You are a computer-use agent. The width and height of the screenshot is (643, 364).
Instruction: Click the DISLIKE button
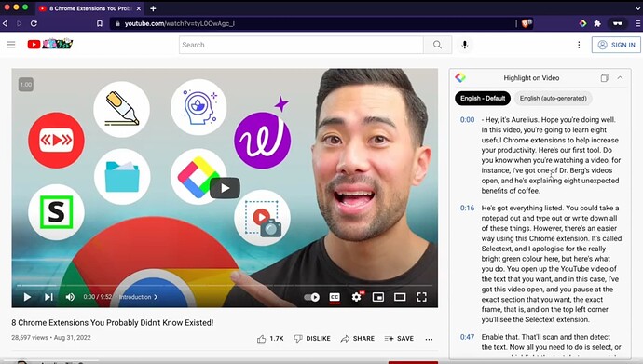[312, 339]
